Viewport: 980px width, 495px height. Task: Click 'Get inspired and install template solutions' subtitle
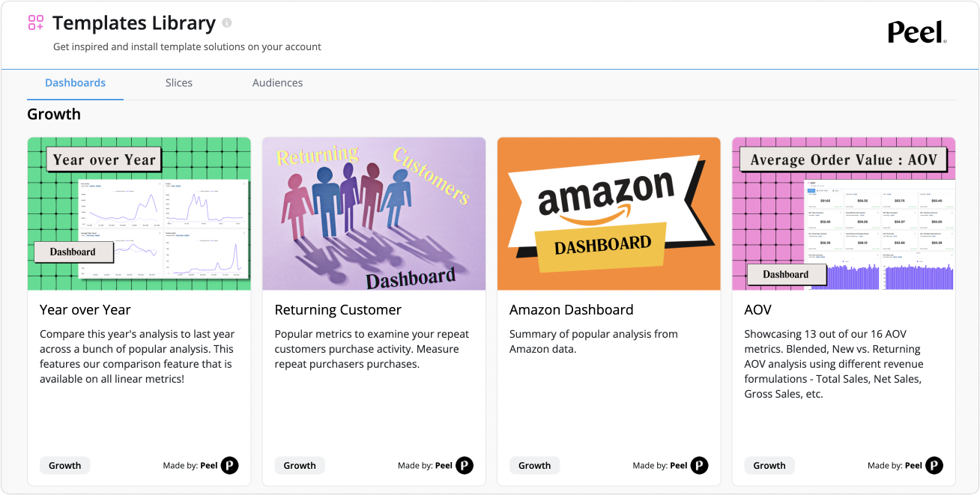(x=187, y=46)
